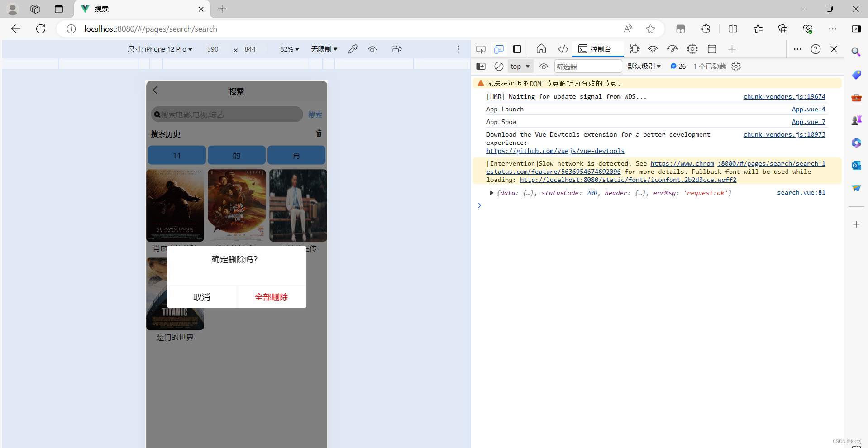
Task: Open the Application panel tab
Action: (x=712, y=49)
